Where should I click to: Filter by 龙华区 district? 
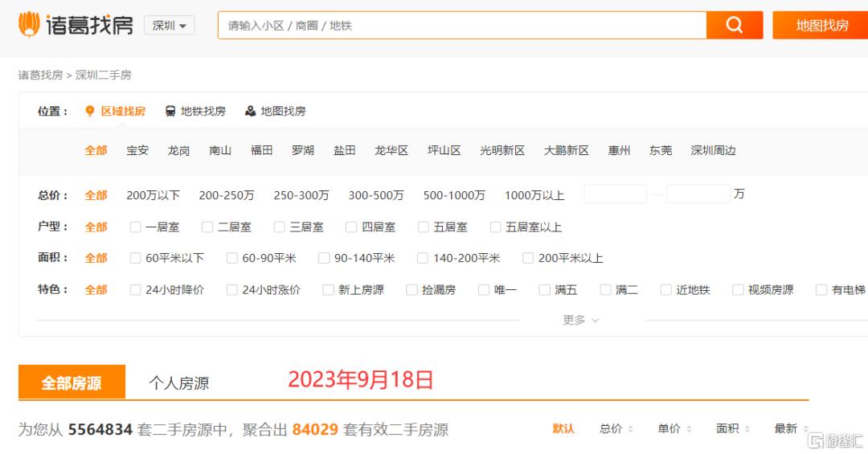pos(391,150)
